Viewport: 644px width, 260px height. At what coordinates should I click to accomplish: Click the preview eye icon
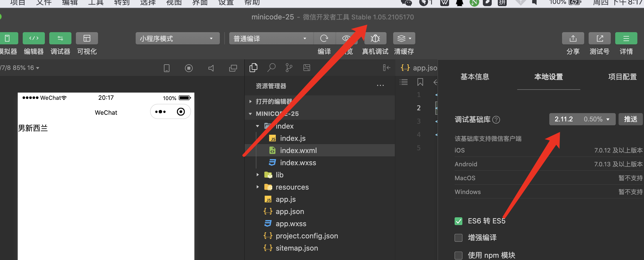click(346, 38)
